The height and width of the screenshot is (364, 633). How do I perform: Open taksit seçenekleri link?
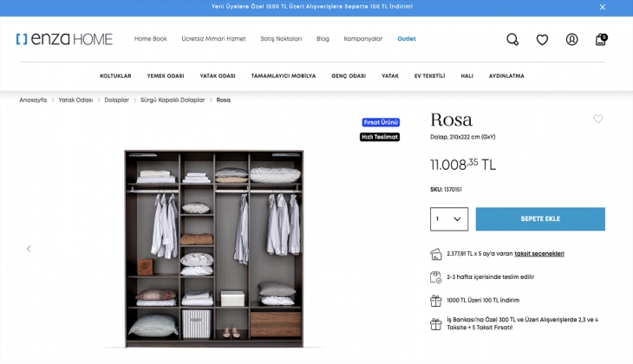(x=539, y=254)
